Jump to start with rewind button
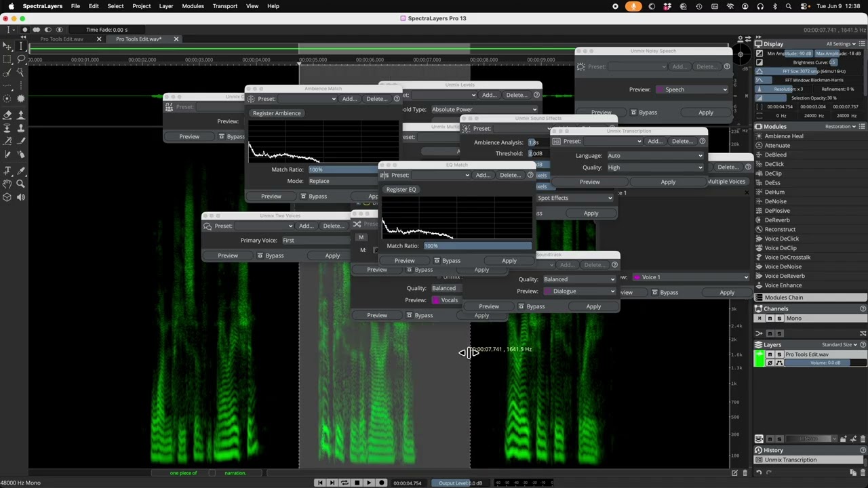The image size is (868, 488). coord(319,483)
